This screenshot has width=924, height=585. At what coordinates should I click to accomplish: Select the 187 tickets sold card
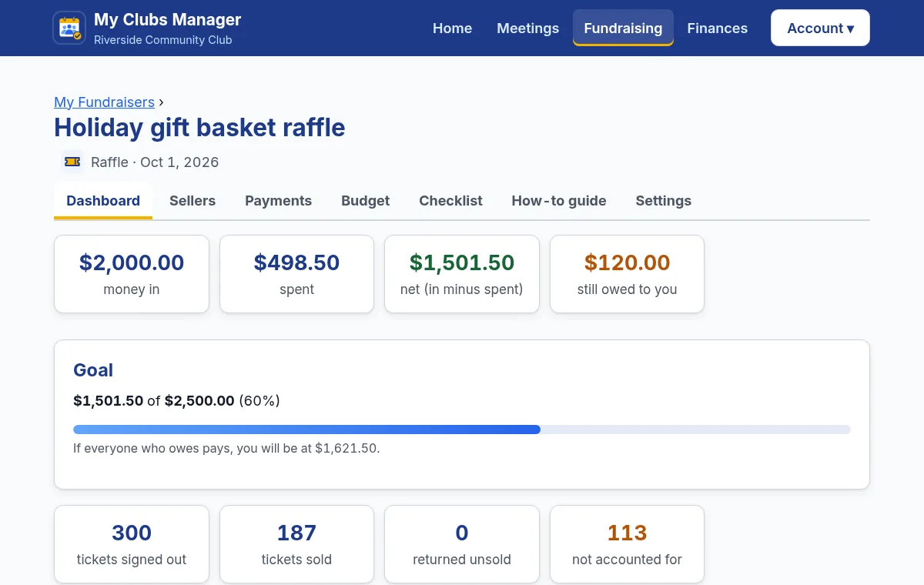[296, 544]
